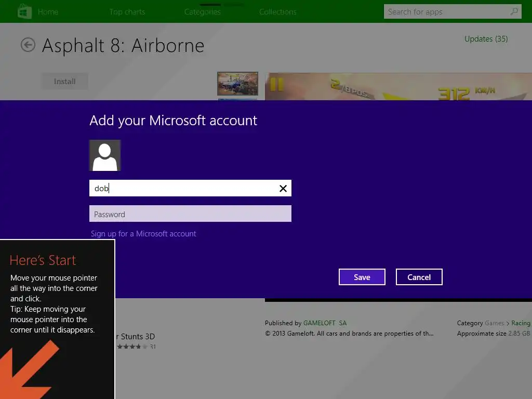Clear the email field with the X icon
Viewport: 532px width, 399px height.
click(x=283, y=188)
